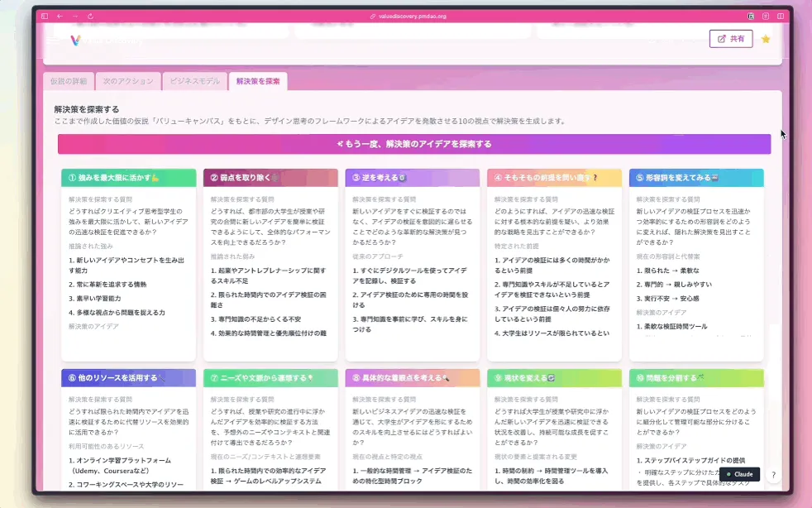The height and width of the screenshot is (508, 812).
Task: Select text オンライン学習プラットフォーム in card ⑥
Action: point(124,460)
